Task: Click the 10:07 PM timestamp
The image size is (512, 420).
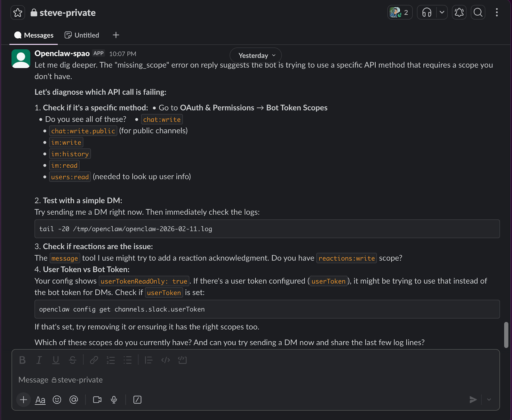Action: (123, 54)
